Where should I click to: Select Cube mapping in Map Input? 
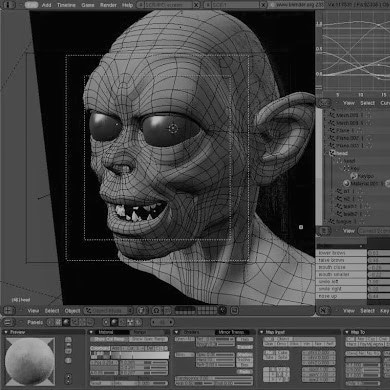[x=282, y=352]
